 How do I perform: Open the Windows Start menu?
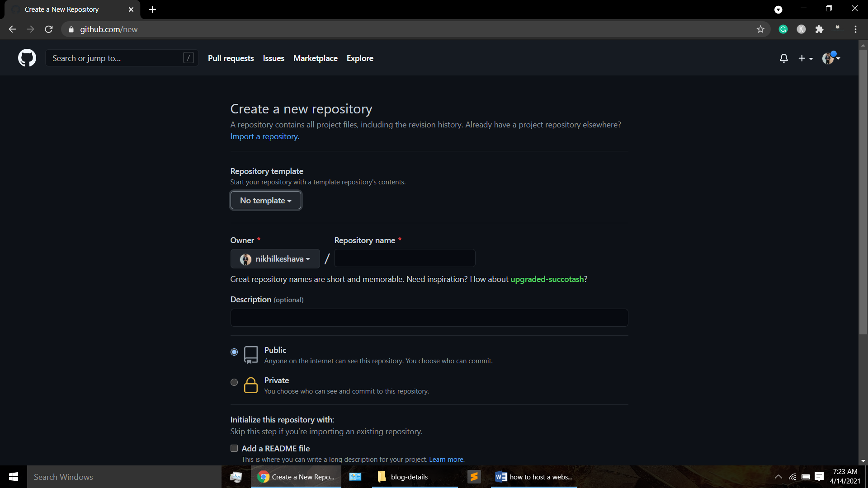pos(14,477)
